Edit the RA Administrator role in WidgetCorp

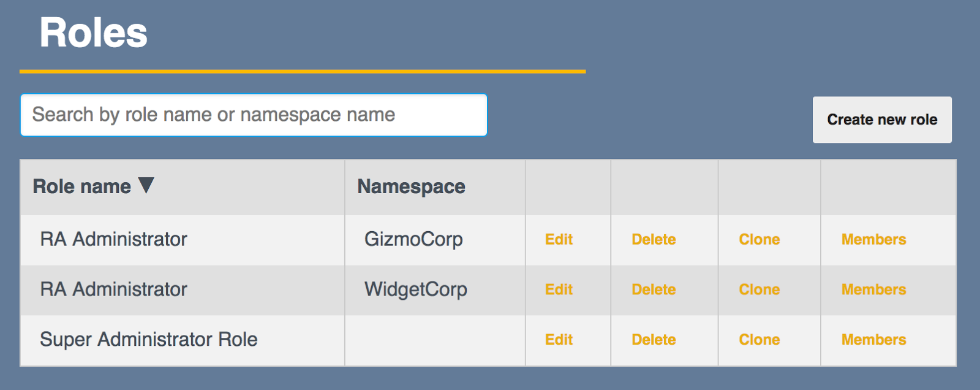559,289
